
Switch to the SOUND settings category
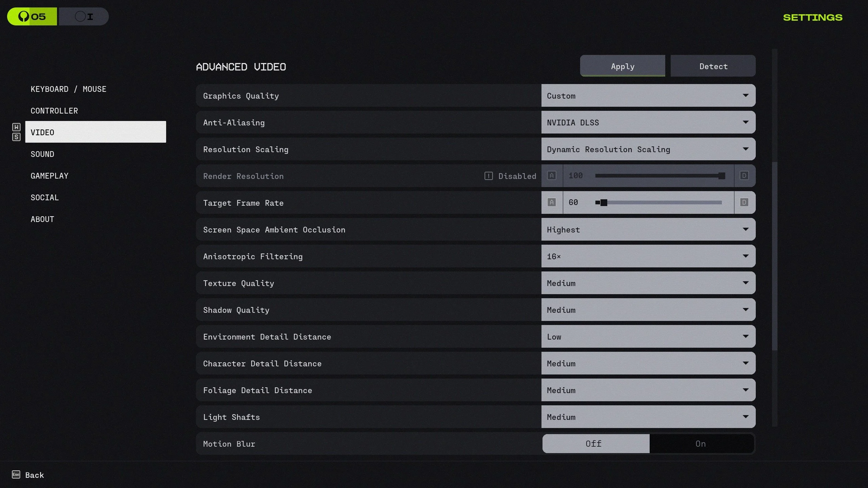point(42,154)
